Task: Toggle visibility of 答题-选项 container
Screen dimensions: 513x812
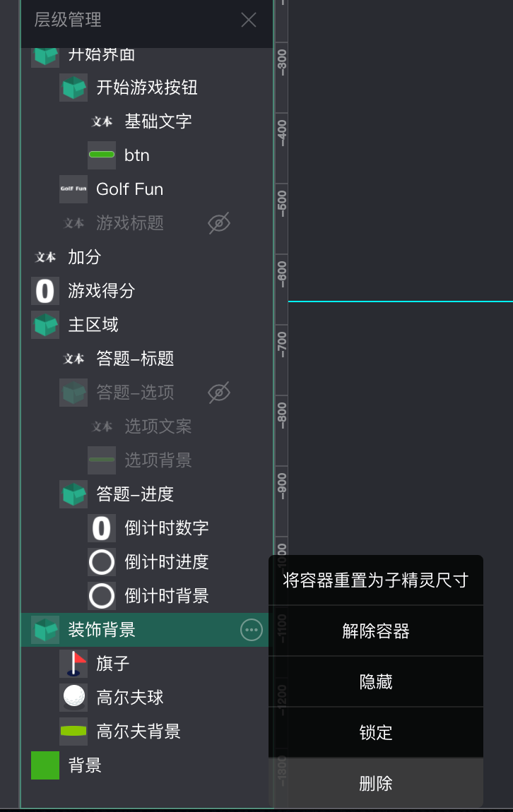Action: pos(219,393)
